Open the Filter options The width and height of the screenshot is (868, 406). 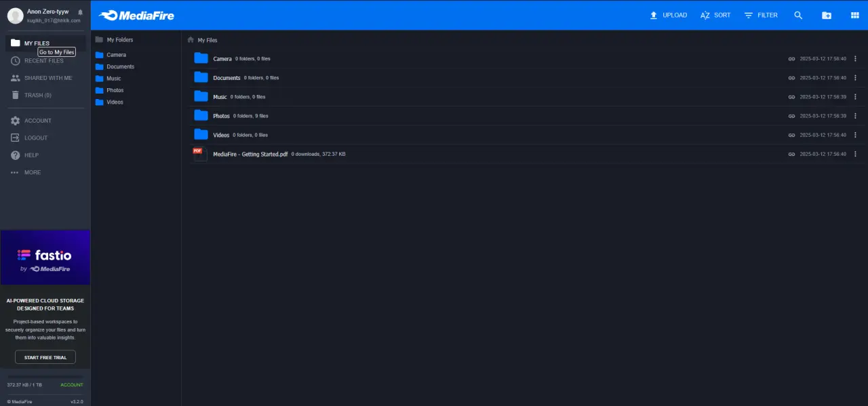point(761,15)
